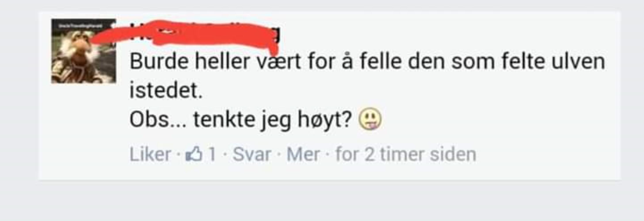Image resolution: width=644 pixels, height=221 pixels.
Task: Click the small caption atop the profile picture
Action: pos(79,26)
